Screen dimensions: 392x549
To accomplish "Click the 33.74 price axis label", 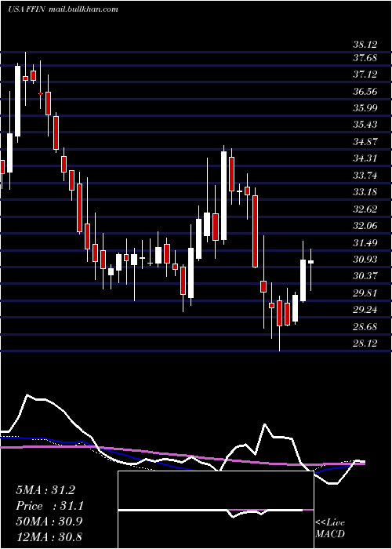I will [x=365, y=175].
